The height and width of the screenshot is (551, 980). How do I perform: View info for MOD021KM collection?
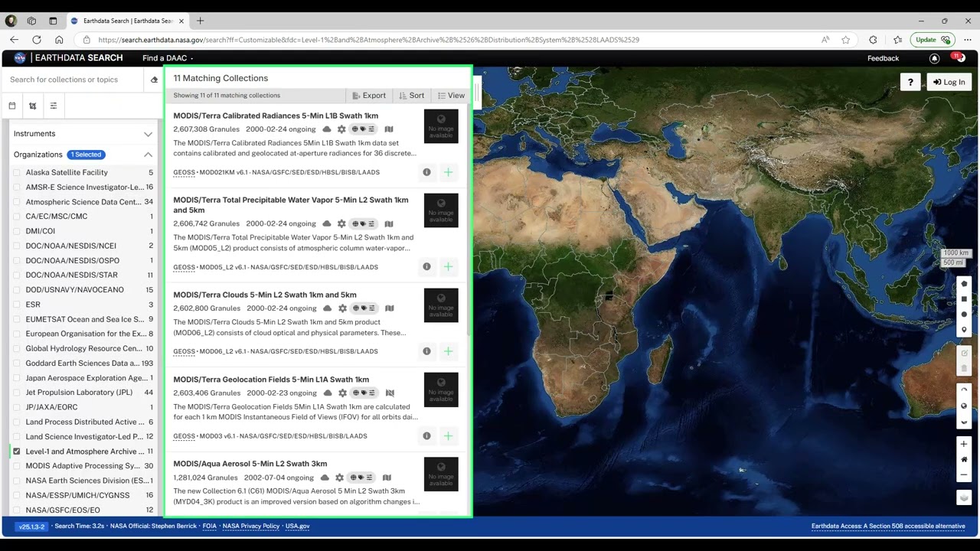click(426, 172)
